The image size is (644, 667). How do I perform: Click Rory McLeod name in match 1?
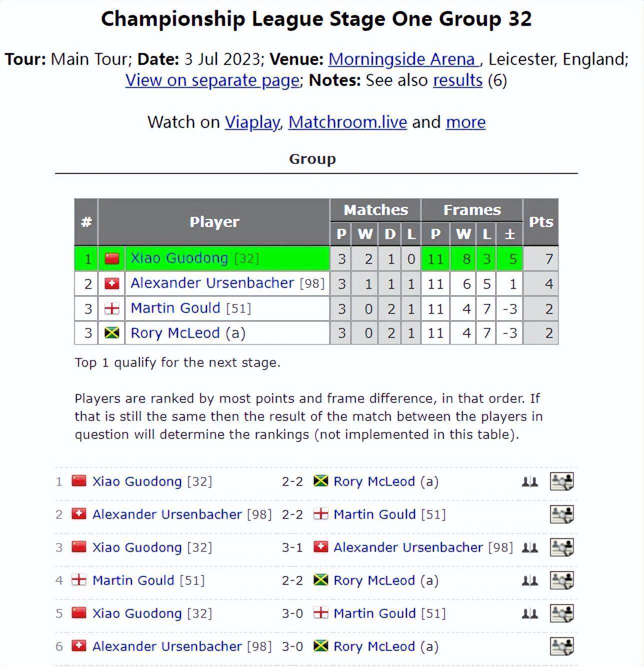[374, 481]
